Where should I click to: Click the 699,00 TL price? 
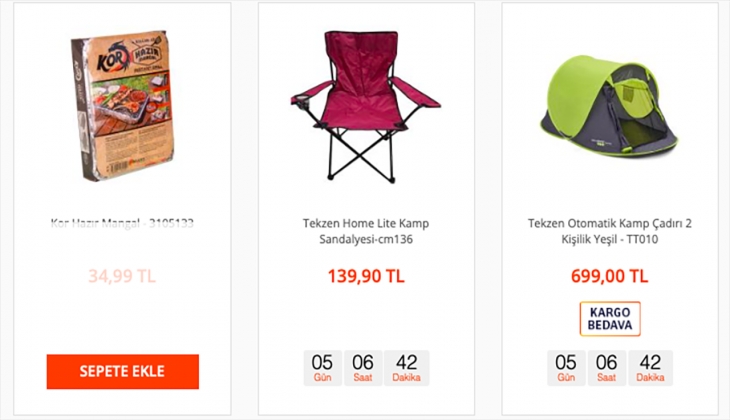pyautogui.click(x=609, y=276)
